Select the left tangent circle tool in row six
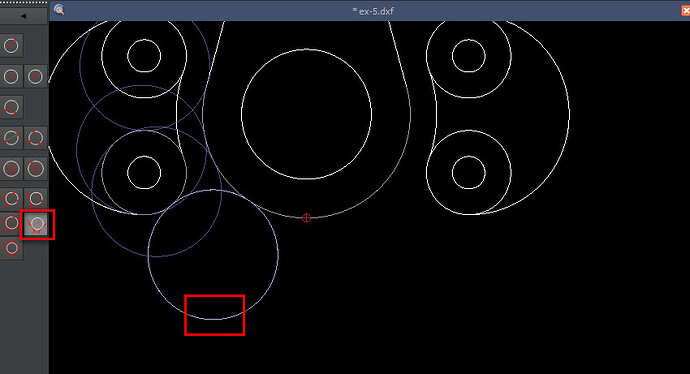The image size is (690, 374). [x=11, y=199]
